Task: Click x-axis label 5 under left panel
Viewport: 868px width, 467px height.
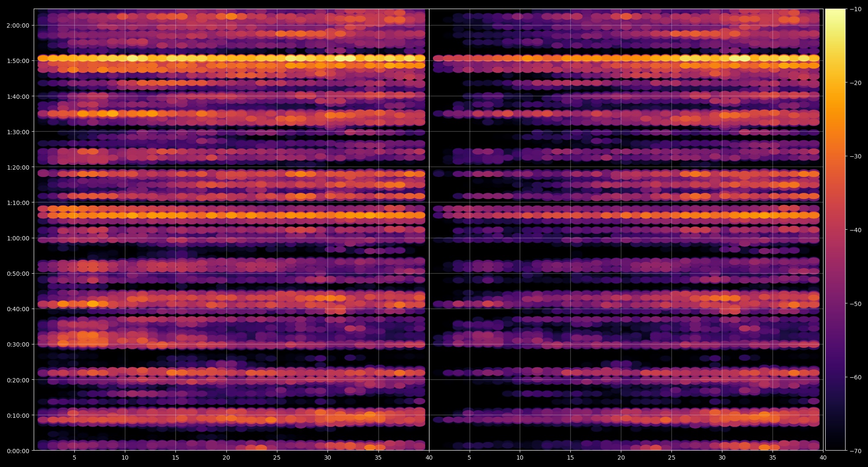Action: tap(74, 458)
